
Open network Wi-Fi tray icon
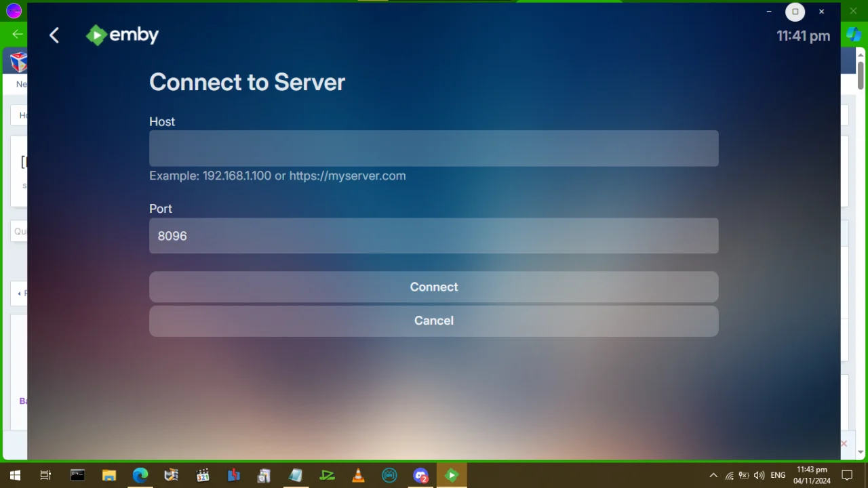pyautogui.click(x=729, y=475)
